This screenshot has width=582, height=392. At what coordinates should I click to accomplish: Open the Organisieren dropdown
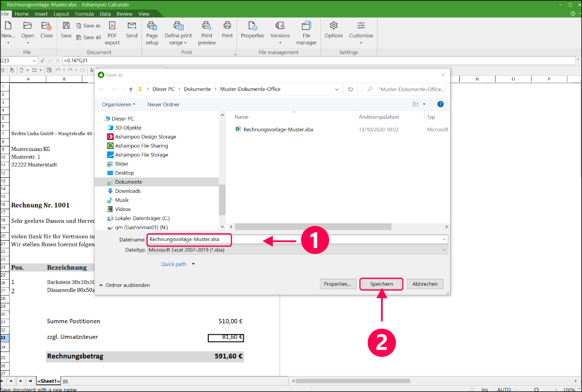119,104
